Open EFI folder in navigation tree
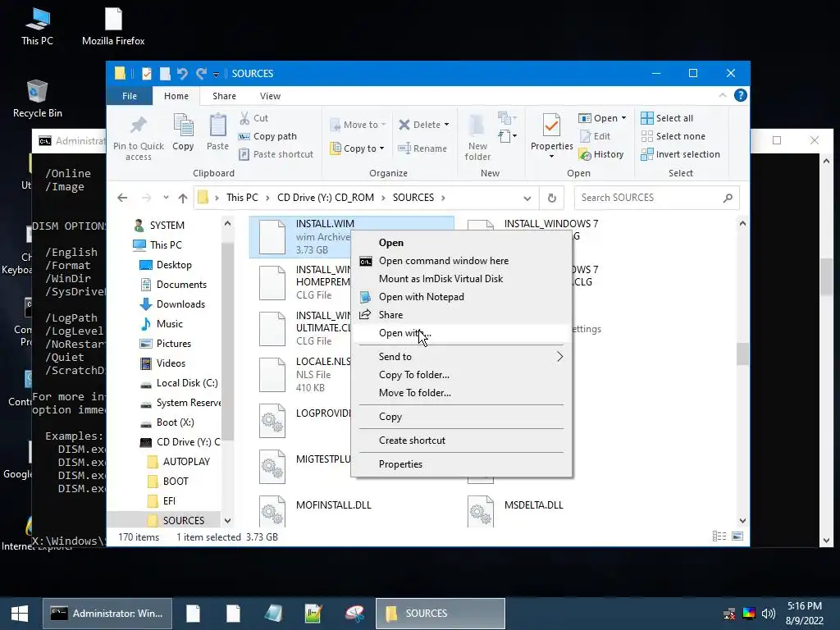 169,501
